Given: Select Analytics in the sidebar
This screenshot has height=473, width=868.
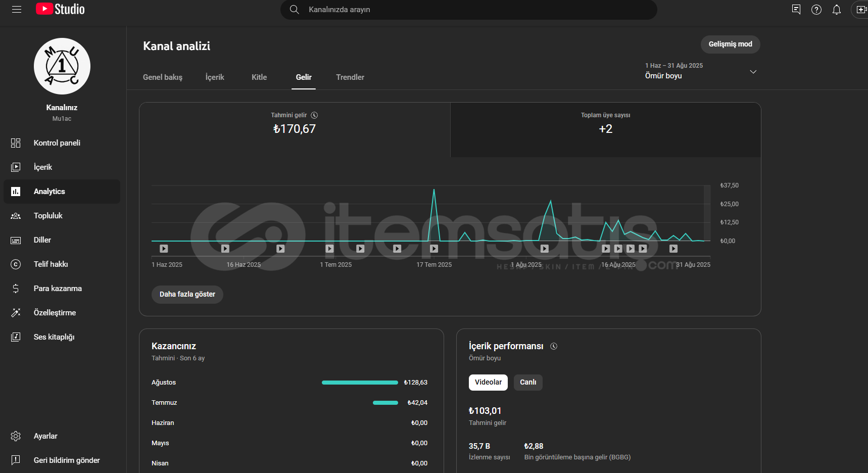Looking at the screenshot, I should pos(62,192).
